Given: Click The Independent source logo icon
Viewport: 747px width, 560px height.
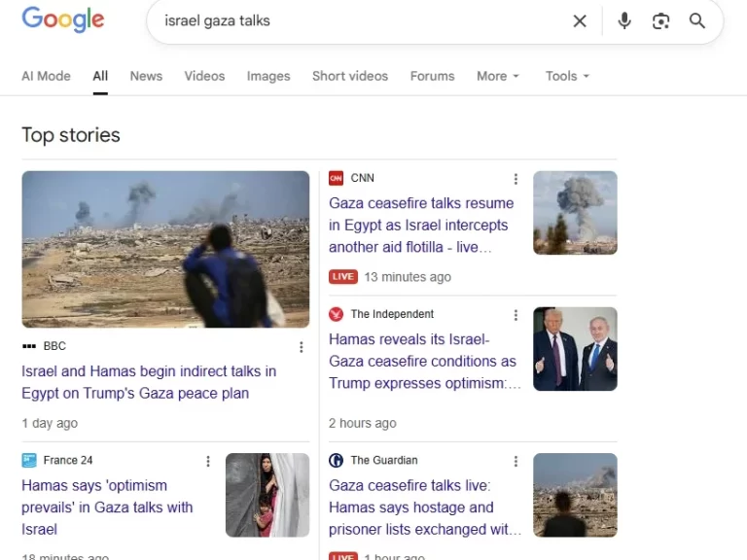Looking at the screenshot, I should [336, 314].
